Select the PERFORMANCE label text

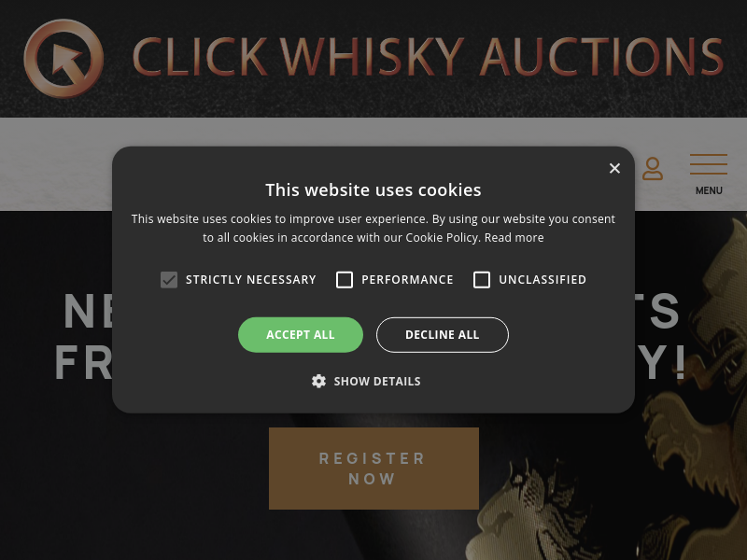coord(407,279)
